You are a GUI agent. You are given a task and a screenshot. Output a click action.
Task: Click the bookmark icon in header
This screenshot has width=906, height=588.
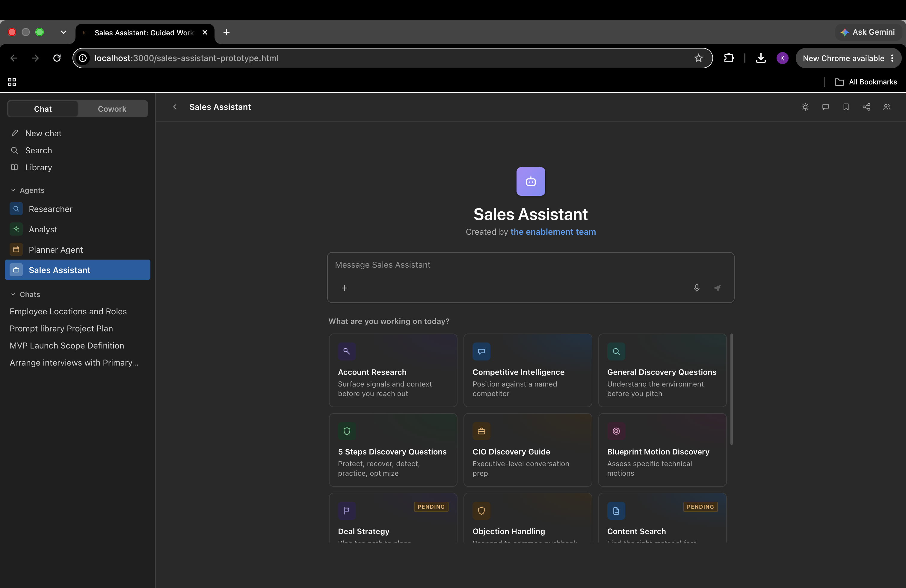(846, 107)
